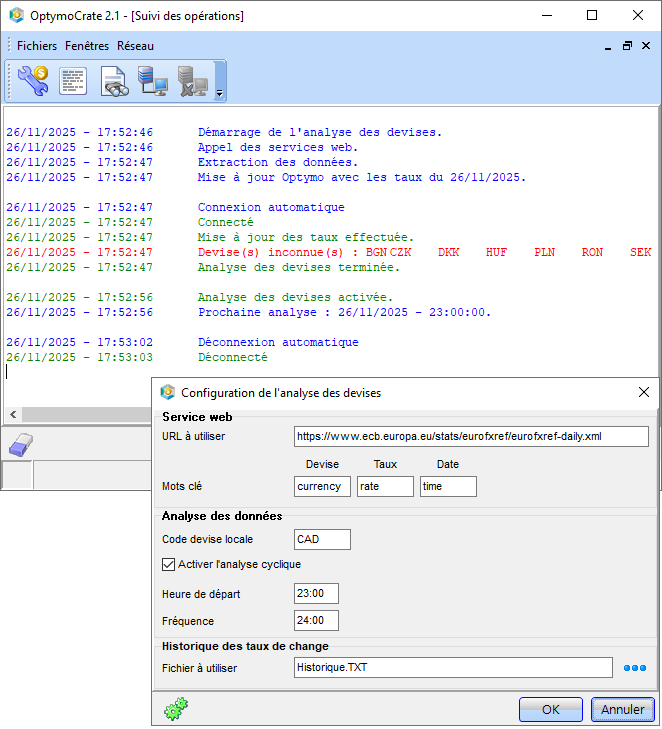Click the green gears icon in dialog

(x=176, y=709)
